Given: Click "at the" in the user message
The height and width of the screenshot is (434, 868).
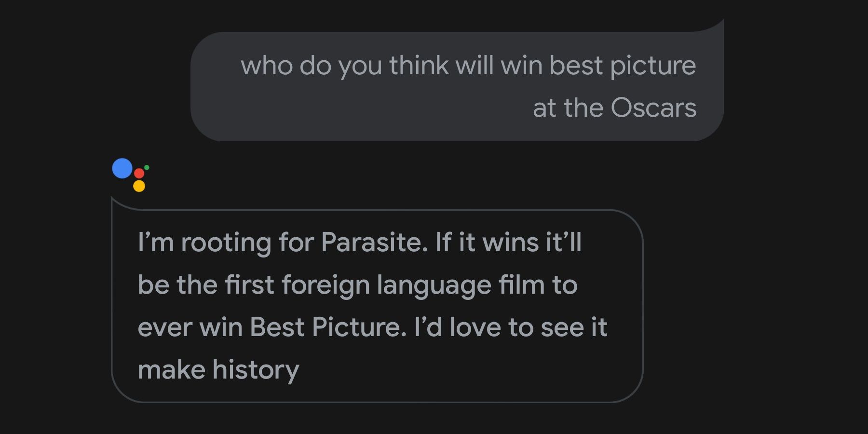Looking at the screenshot, I should point(568,108).
